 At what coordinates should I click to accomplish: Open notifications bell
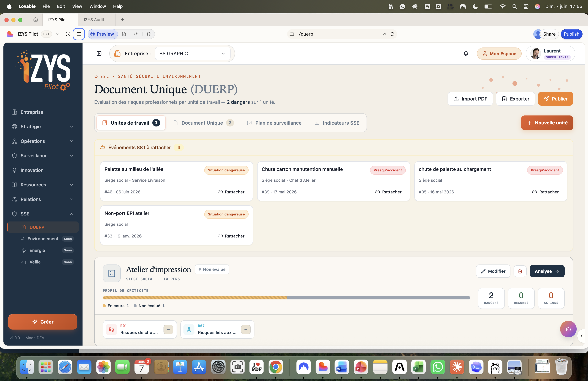466,54
